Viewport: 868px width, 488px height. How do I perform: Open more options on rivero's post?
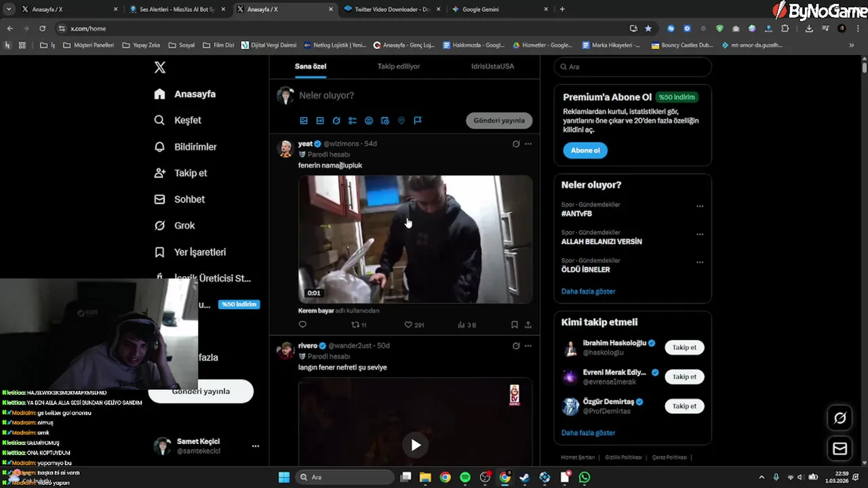pos(528,346)
